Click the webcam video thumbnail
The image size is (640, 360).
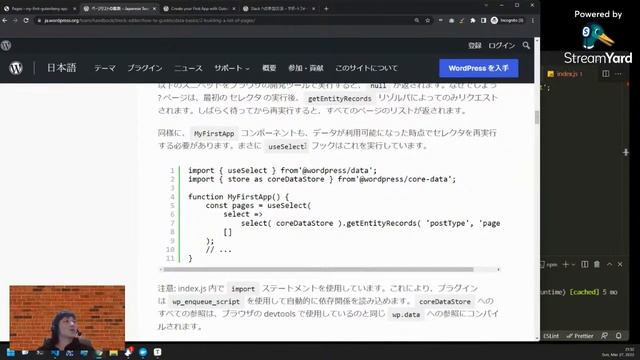67,318
